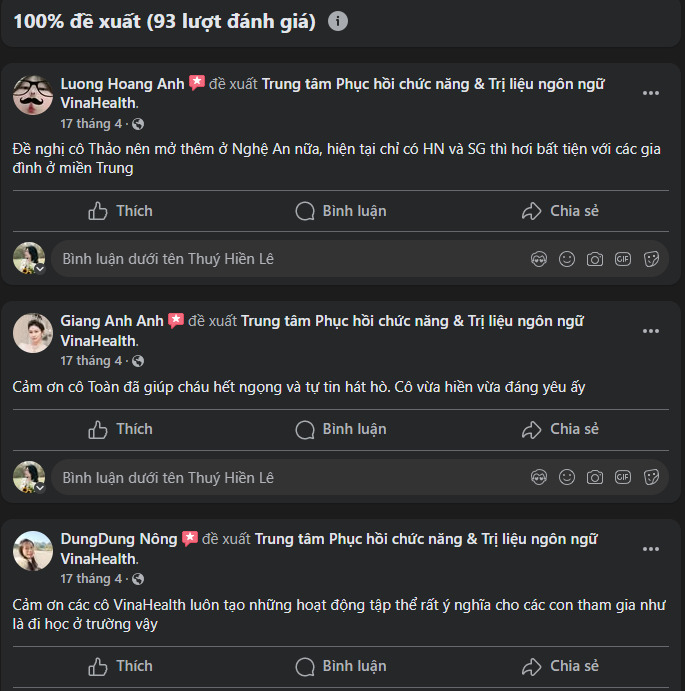Open the avatar sticker picker under Giang Anh Anh's review
The height and width of the screenshot is (691, 685).
click(539, 477)
